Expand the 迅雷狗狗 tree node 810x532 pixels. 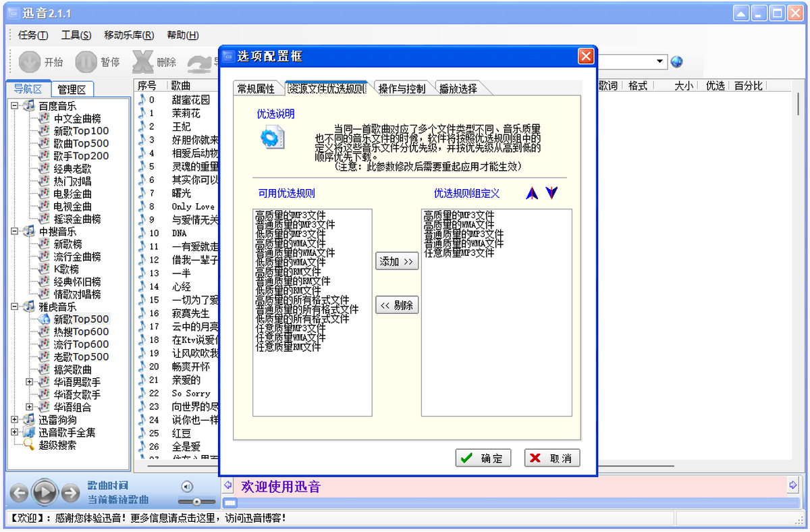point(14,420)
